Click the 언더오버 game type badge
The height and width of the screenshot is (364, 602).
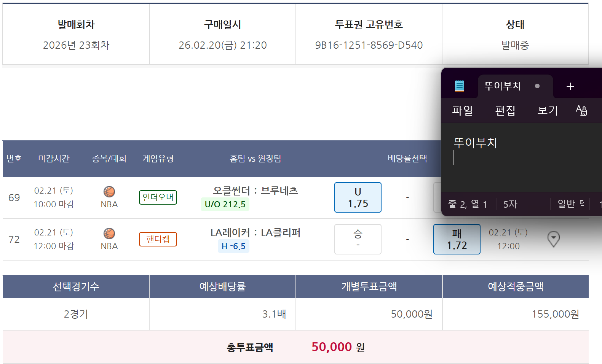[x=158, y=197]
